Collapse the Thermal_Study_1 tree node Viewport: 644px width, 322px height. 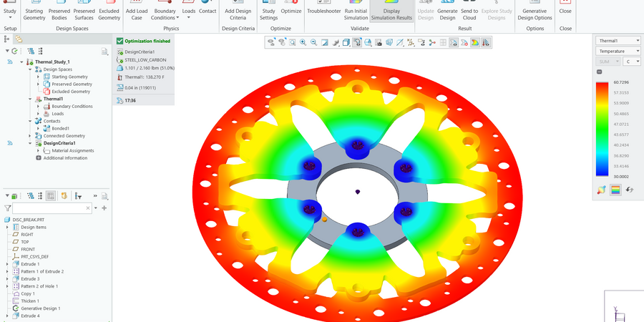click(21, 62)
